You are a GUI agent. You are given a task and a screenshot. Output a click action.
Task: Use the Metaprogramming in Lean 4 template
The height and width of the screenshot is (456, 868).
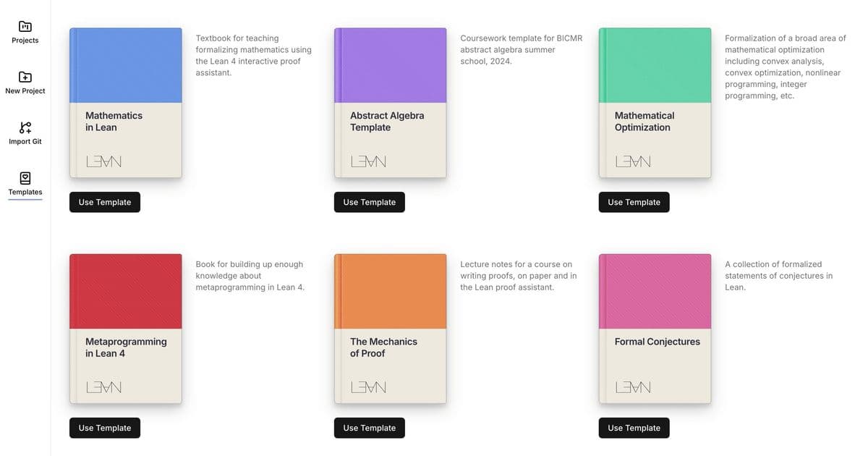pos(105,428)
